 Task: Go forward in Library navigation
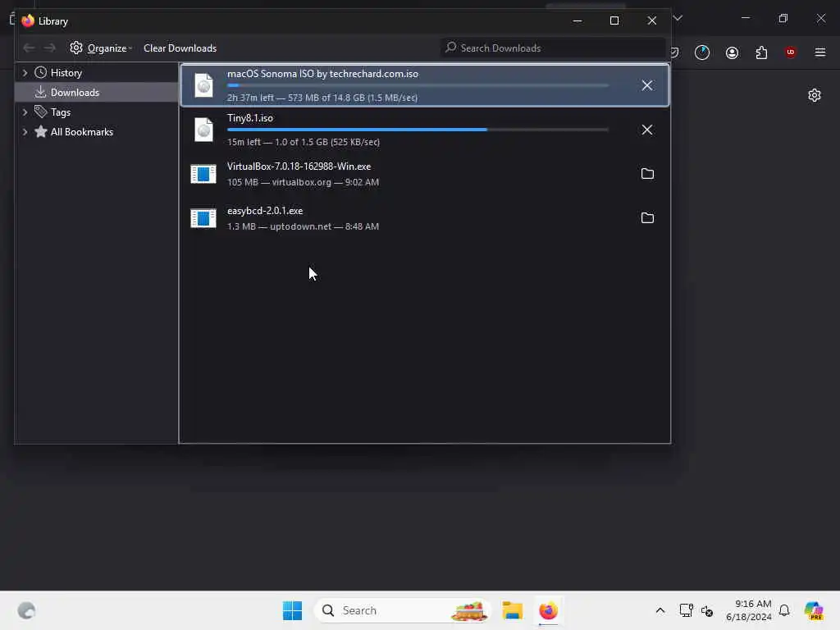[x=50, y=48]
